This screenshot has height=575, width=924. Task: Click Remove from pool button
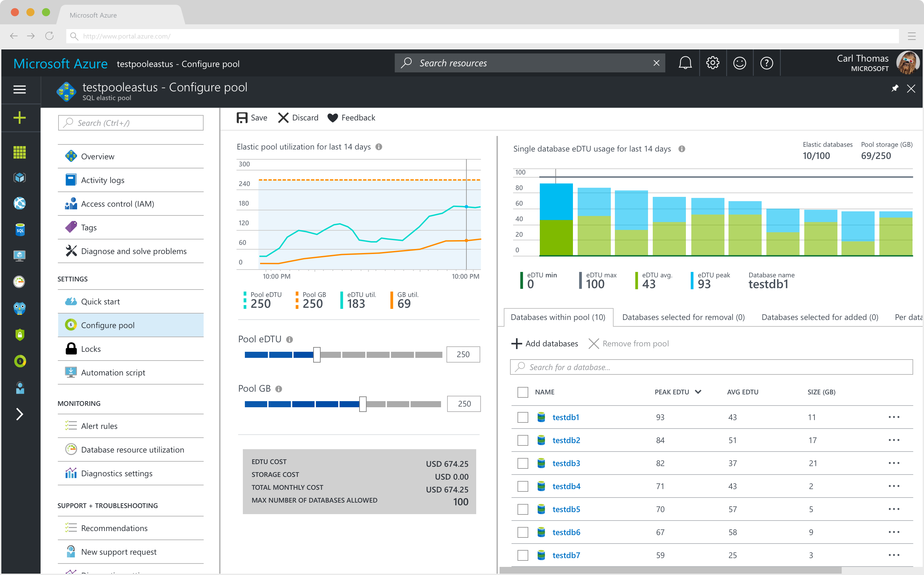coord(628,343)
